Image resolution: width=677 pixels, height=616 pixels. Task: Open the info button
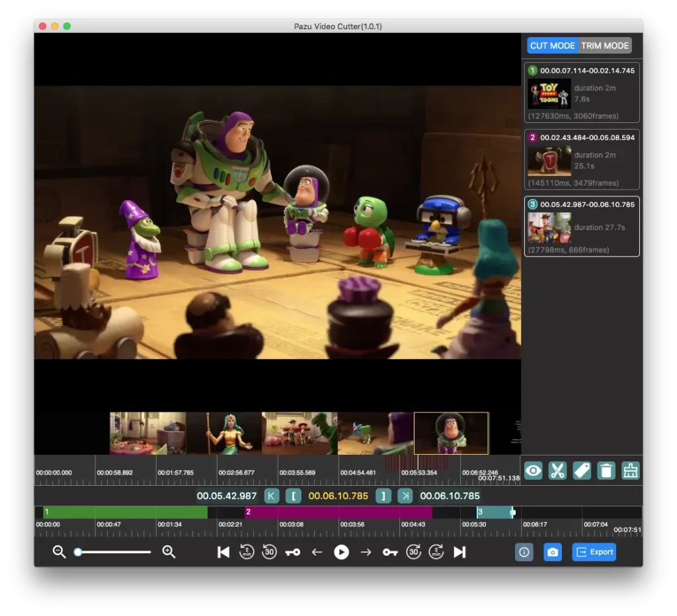click(x=524, y=552)
